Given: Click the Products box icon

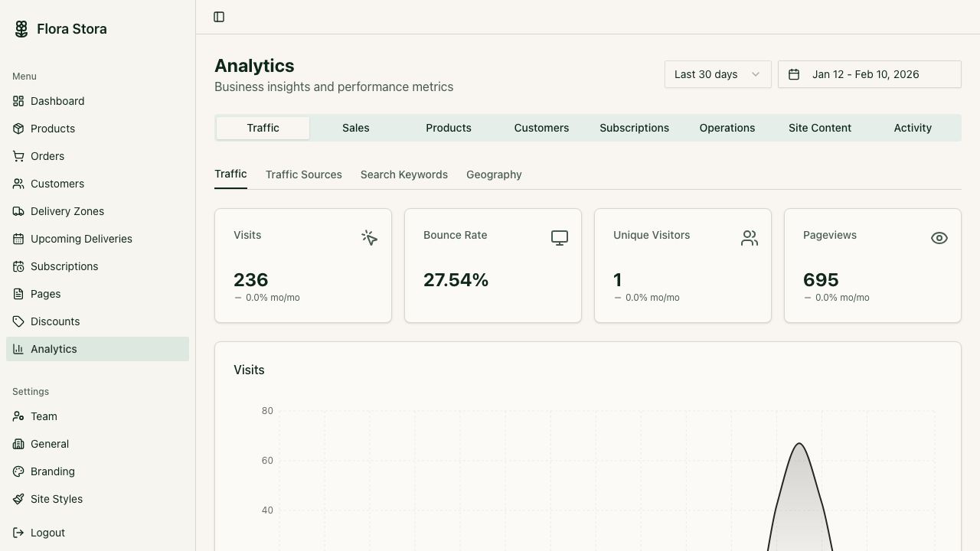Looking at the screenshot, I should pyautogui.click(x=18, y=129).
